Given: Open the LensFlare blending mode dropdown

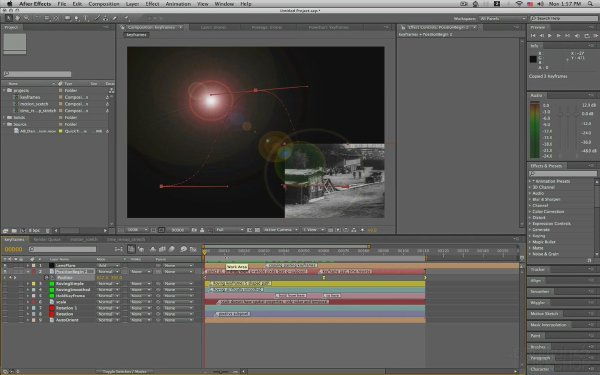Looking at the screenshot, I should click(x=108, y=265).
